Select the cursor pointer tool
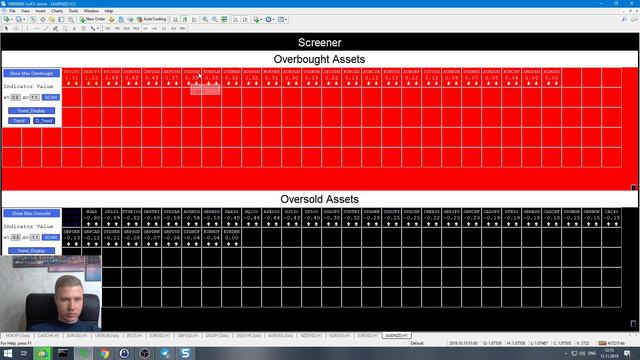The height and width of the screenshot is (360, 640). tap(6, 29)
